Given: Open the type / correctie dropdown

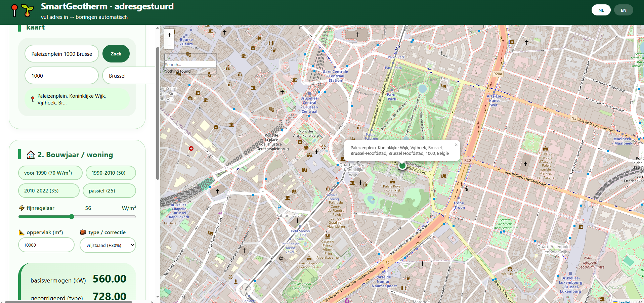Looking at the screenshot, I should click(108, 245).
